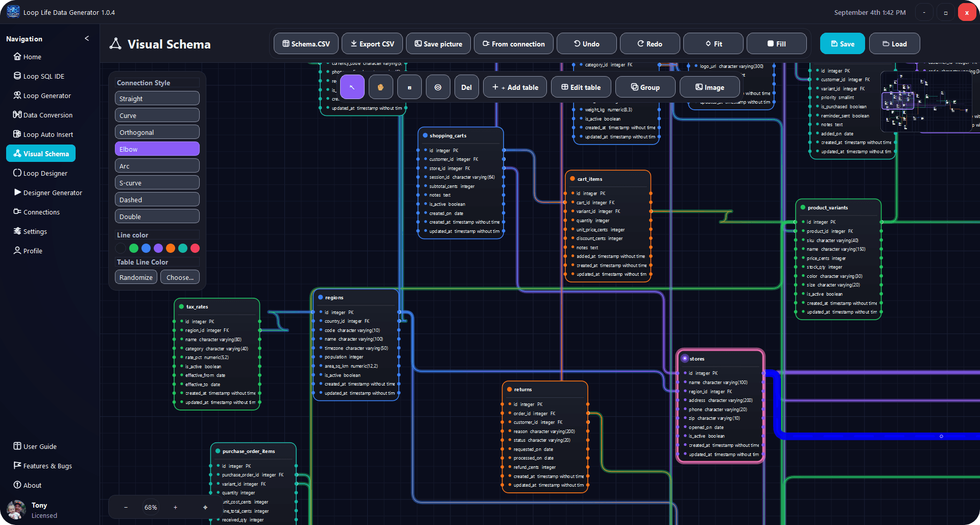Zoom out with minus button
980x525 pixels.
126,507
